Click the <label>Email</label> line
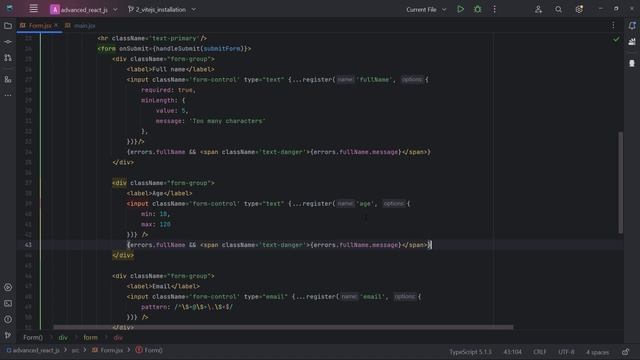 (163, 287)
